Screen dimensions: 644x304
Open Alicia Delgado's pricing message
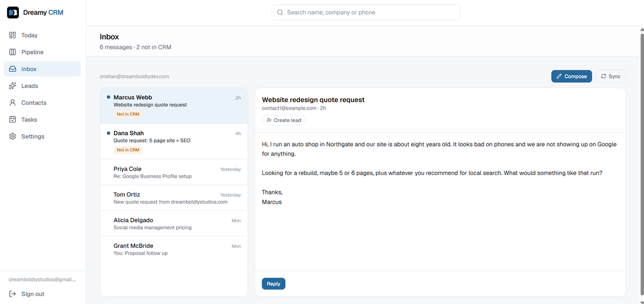click(174, 223)
